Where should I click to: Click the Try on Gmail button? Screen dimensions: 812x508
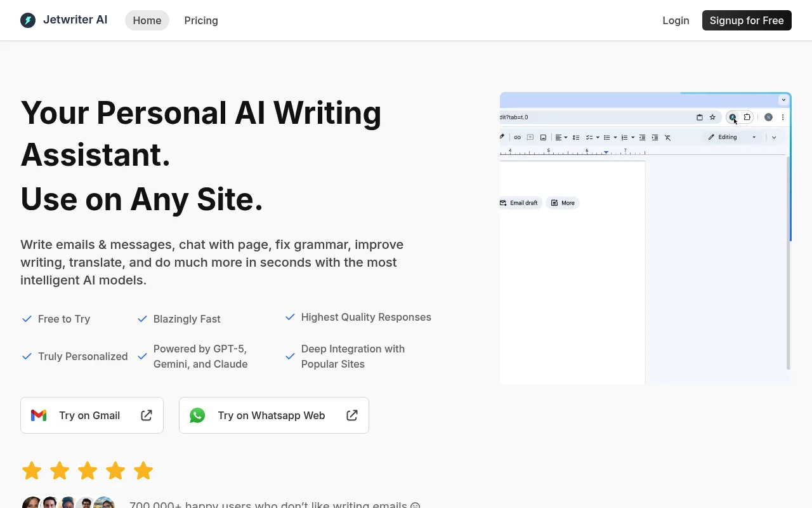click(x=92, y=415)
